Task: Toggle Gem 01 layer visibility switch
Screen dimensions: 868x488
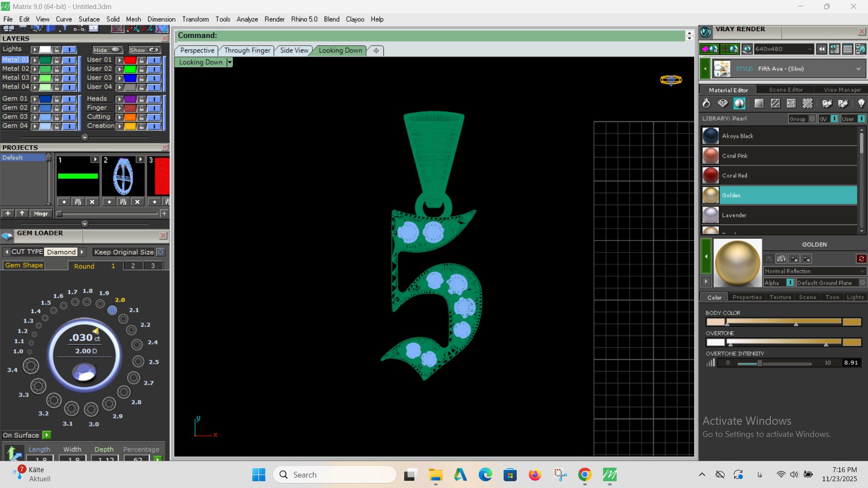Action: 69,99
